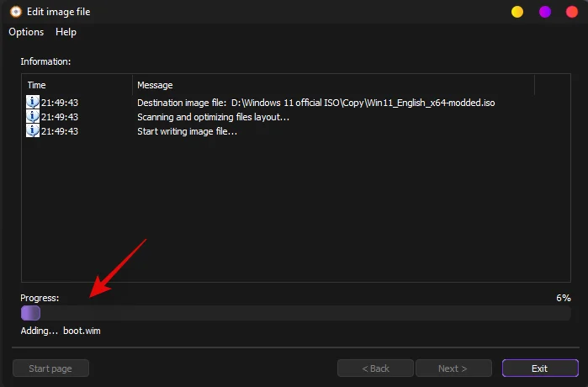Close the window with the red circle
Screen dimensions: 588x387
pyautogui.click(x=571, y=12)
